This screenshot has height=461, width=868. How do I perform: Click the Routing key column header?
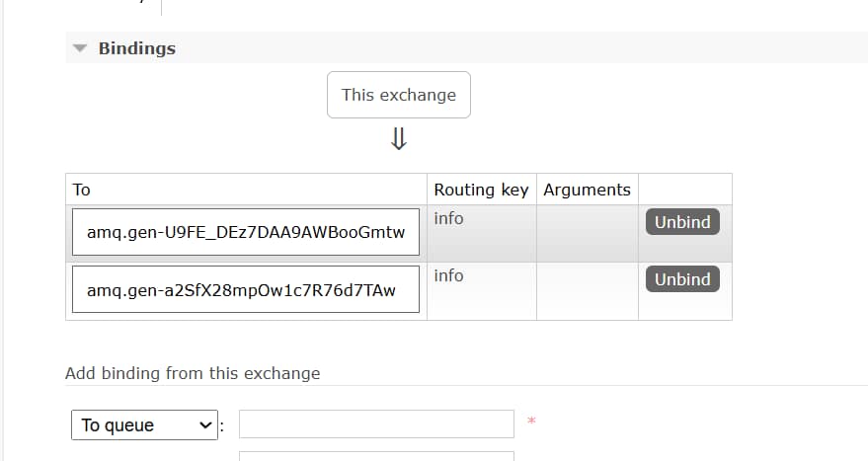[481, 190]
